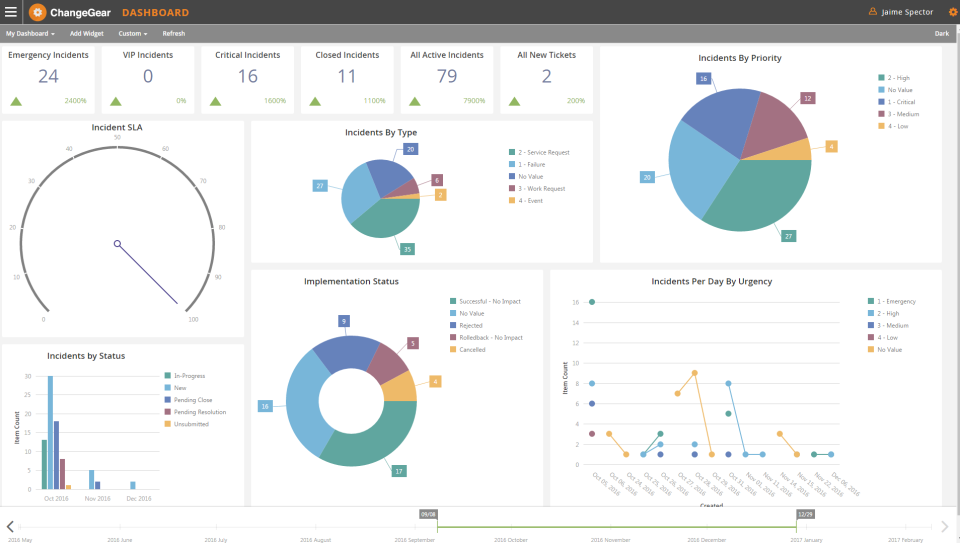
Task: Toggle the '2 - High' legend in Incidents By Priority
Action: [x=895, y=77]
